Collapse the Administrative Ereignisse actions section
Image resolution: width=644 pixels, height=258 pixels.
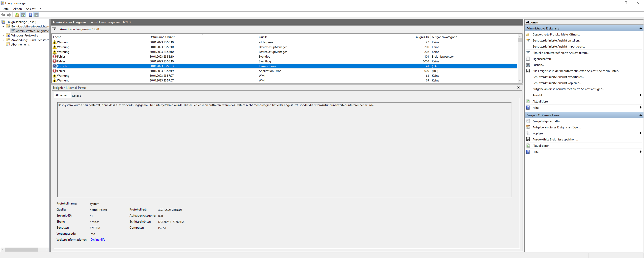click(x=640, y=28)
